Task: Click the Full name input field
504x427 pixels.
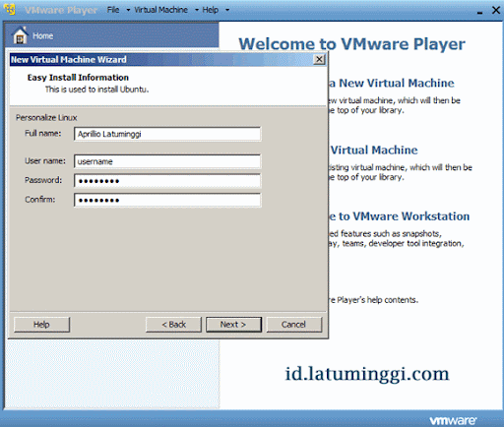Action: (167, 134)
